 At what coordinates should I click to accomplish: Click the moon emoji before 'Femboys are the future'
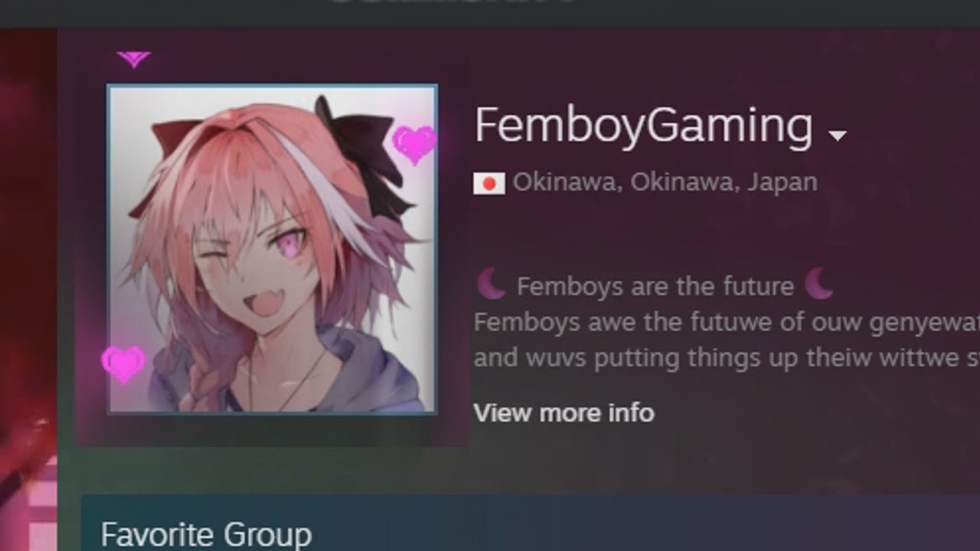492,285
